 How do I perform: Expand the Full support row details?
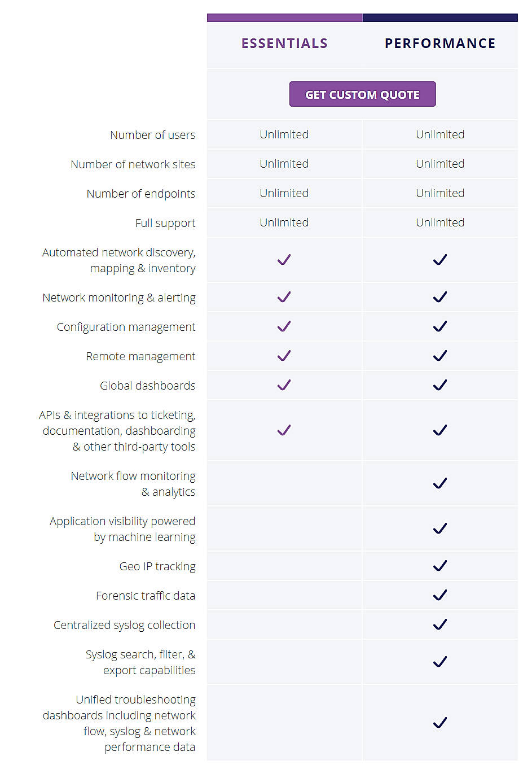165,222
